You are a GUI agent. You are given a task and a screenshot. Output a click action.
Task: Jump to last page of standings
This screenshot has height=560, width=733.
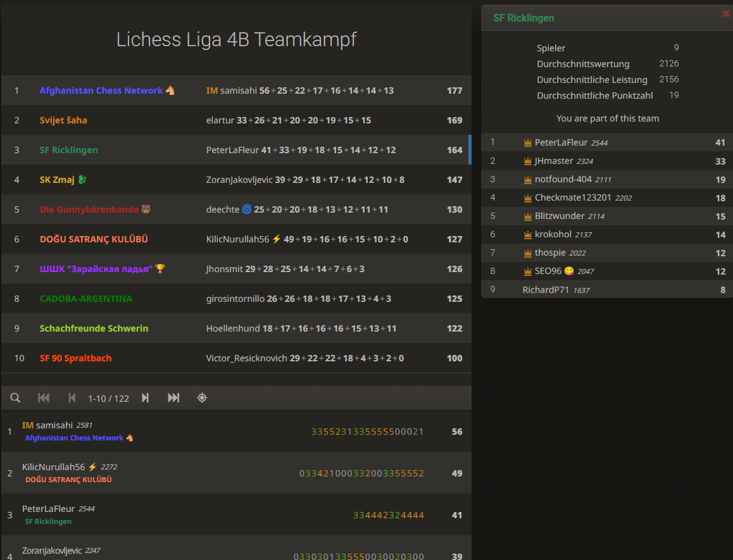pyautogui.click(x=173, y=398)
